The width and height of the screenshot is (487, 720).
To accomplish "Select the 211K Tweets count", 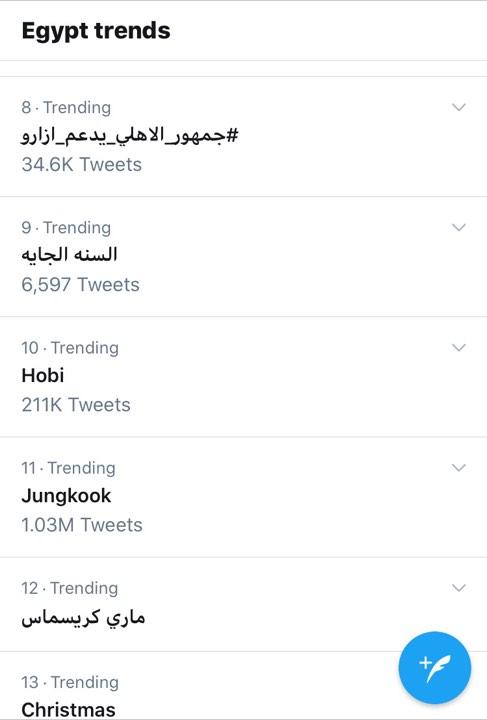I will [76, 405].
